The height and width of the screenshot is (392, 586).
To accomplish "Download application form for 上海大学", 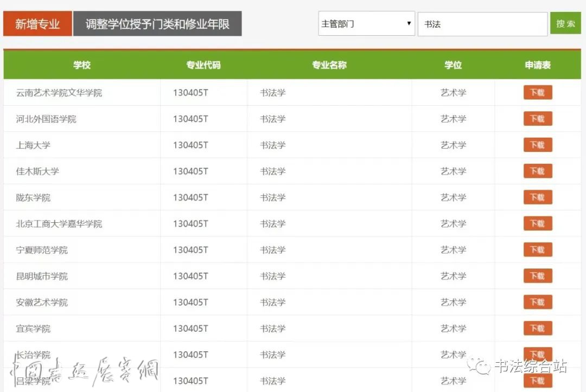I will pyautogui.click(x=537, y=145).
